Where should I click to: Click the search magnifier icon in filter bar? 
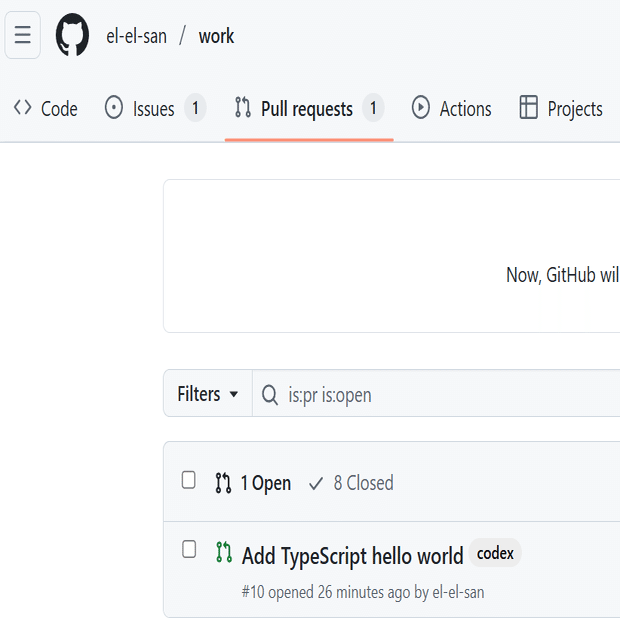(x=270, y=395)
